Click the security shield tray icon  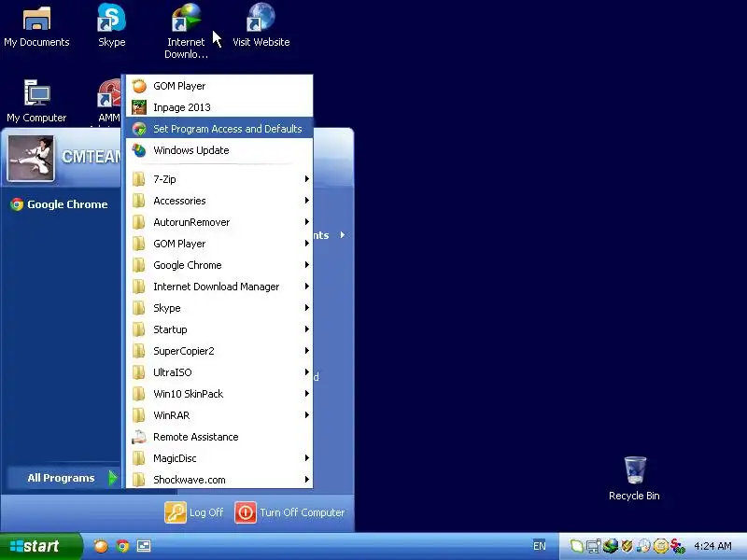pos(627,546)
